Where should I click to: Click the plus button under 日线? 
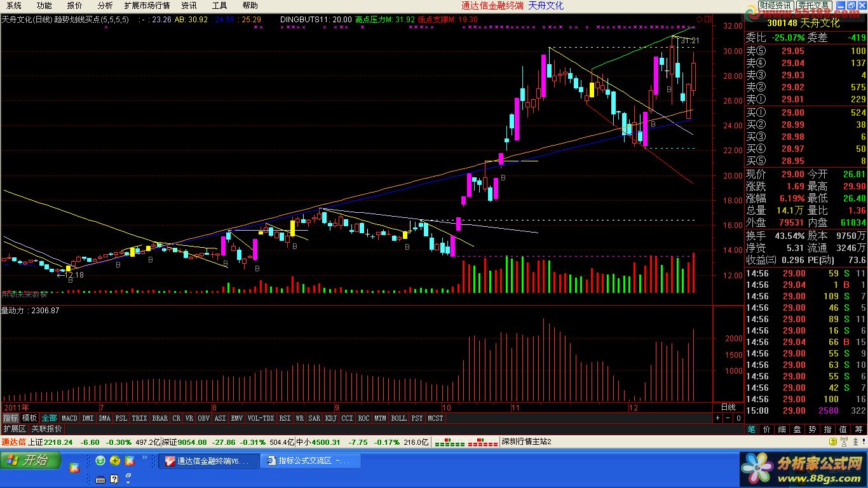tap(718, 418)
